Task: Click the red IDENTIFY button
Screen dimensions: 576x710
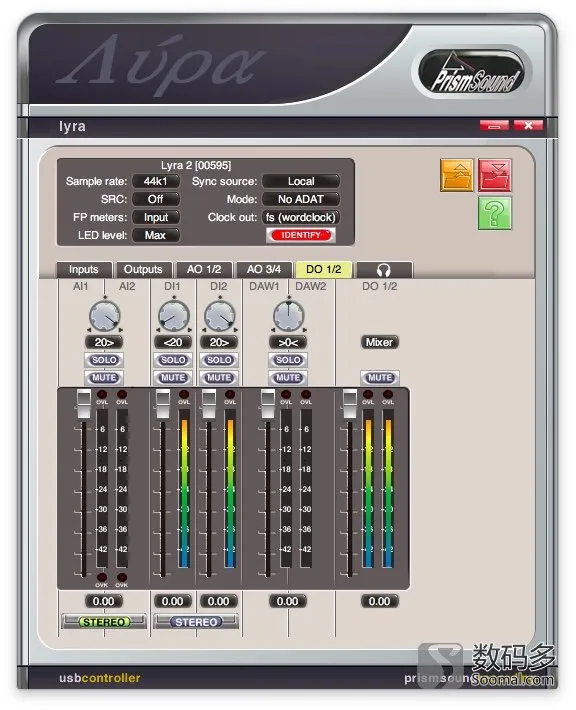Action: click(301, 235)
